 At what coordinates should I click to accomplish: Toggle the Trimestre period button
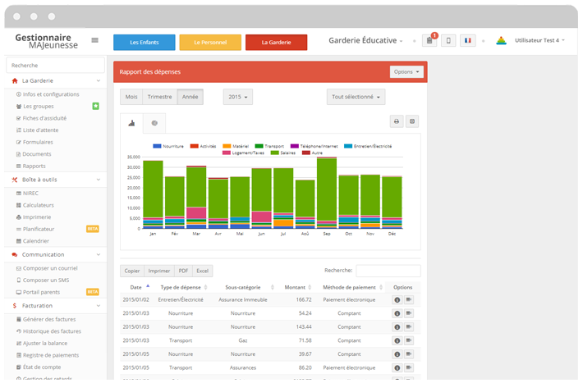tap(159, 97)
